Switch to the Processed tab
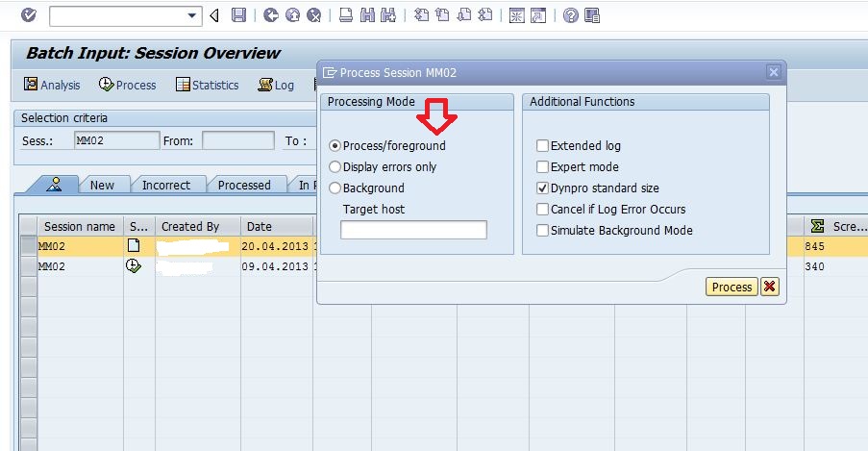This screenshot has height=451, width=868. point(244,185)
